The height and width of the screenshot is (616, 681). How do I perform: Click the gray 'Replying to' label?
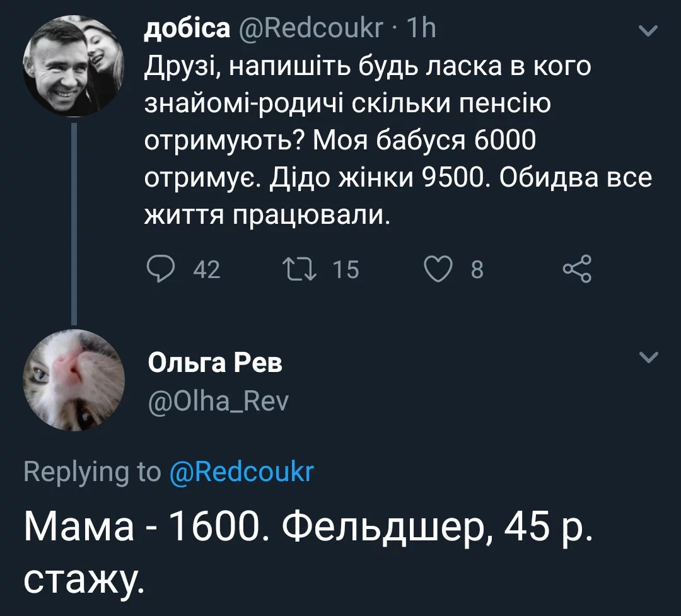[x=92, y=472]
